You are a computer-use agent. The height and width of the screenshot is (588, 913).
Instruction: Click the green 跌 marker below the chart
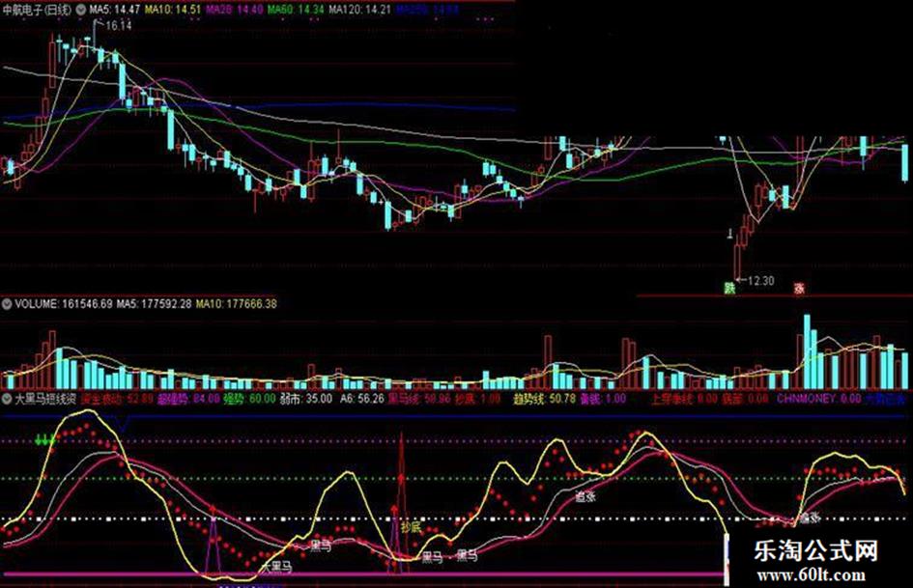729,288
